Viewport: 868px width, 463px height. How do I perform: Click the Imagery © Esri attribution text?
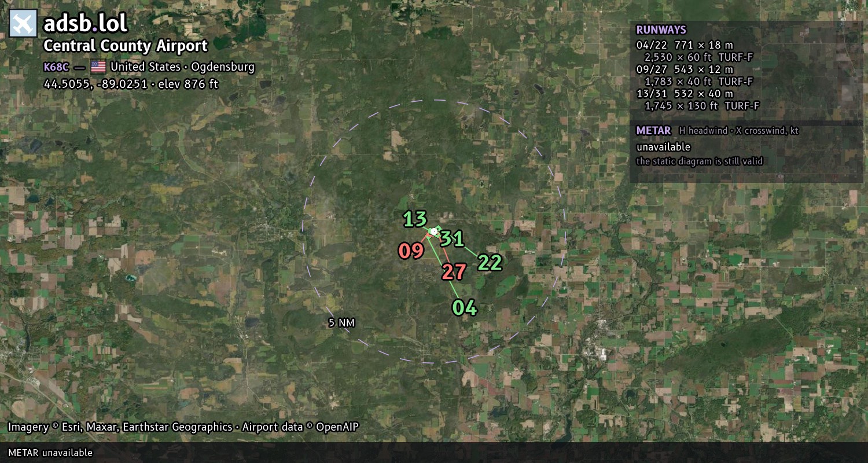click(x=183, y=427)
